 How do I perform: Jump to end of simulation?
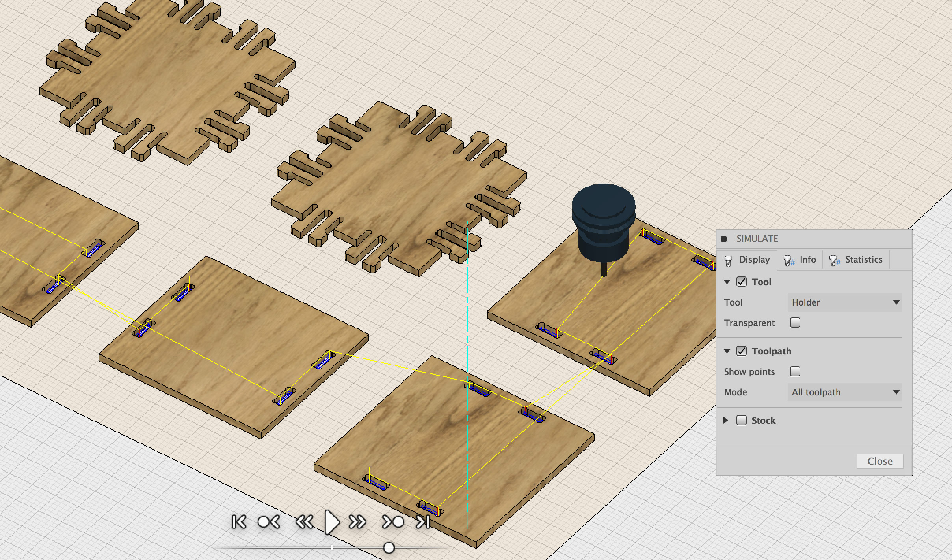coord(423,522)
